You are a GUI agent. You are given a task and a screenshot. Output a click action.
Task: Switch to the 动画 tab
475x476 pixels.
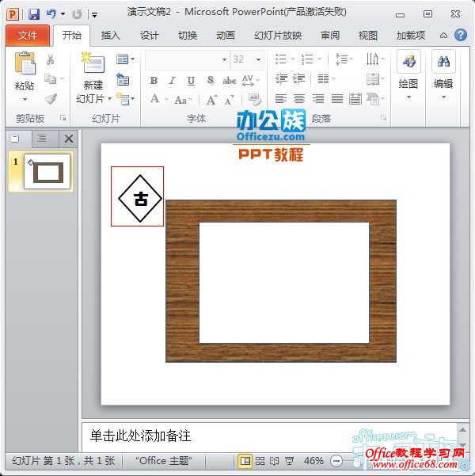[225, 36]
